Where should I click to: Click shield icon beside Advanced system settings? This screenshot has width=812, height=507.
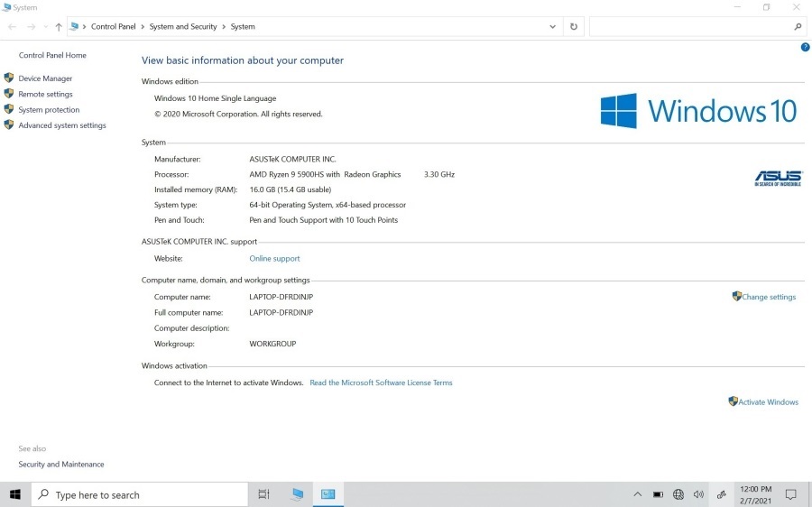tap(9, 124)
